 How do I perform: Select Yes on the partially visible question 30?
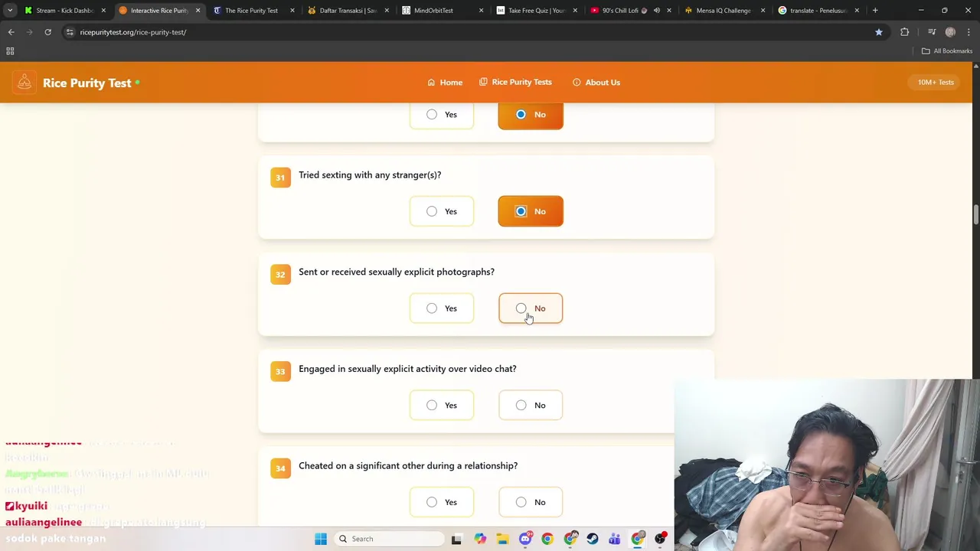(442, 115)
